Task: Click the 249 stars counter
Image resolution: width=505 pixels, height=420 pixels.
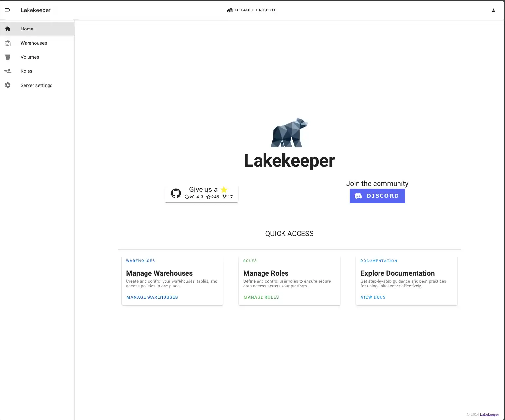Action: [x=212, y=197]
